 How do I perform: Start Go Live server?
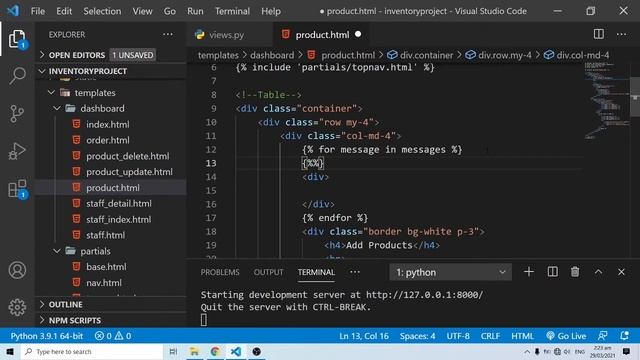pyautogui.click(x=566, y=336)
